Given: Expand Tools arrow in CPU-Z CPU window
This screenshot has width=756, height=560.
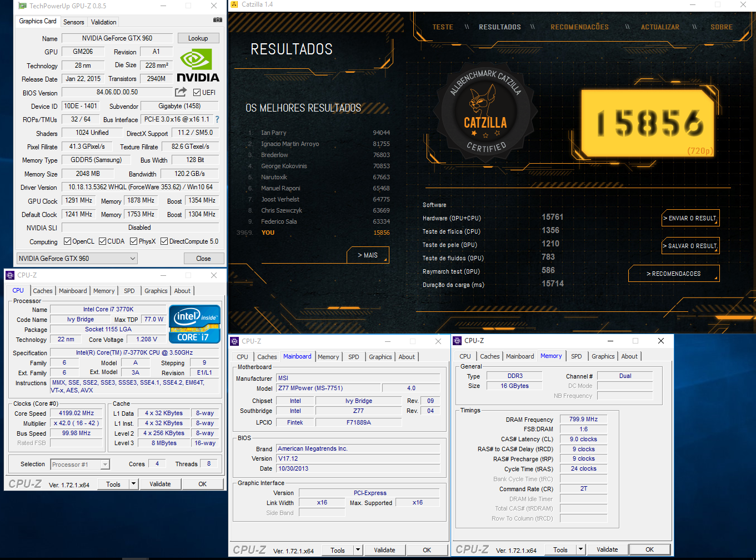Looking at the screenshot, I should click(x=133, y=484).
